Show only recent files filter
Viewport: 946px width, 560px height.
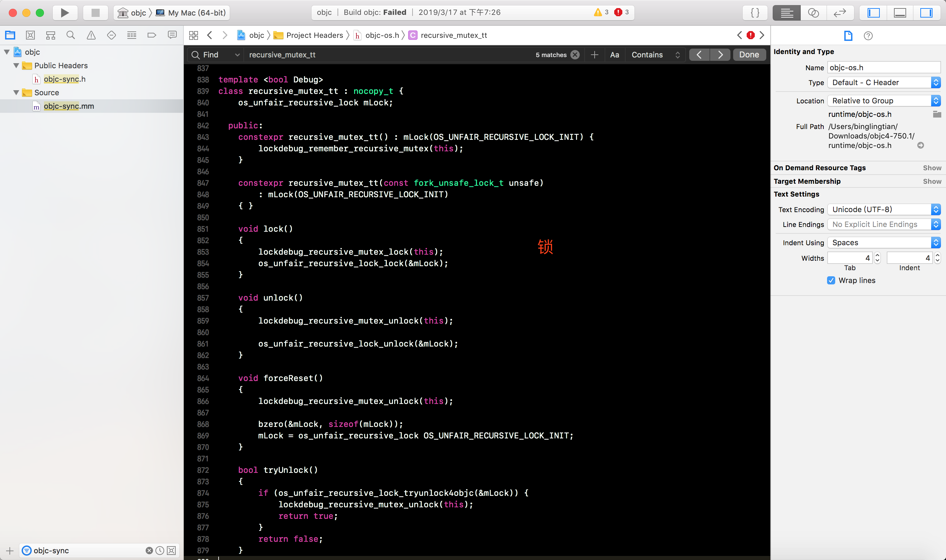coord(160,551)
